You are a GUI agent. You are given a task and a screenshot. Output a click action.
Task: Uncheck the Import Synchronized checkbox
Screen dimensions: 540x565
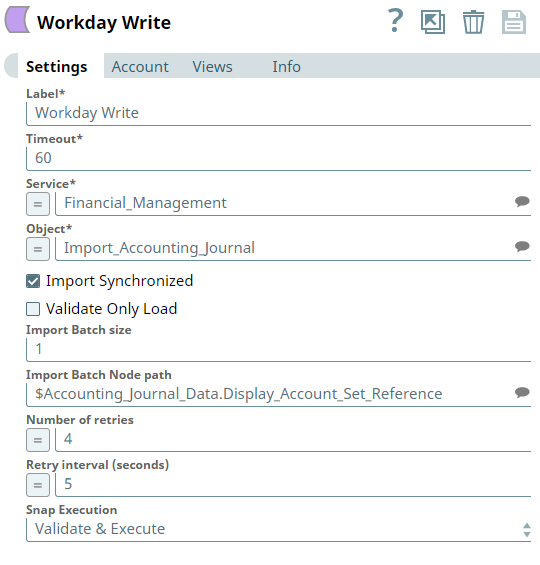pos(33,281)
